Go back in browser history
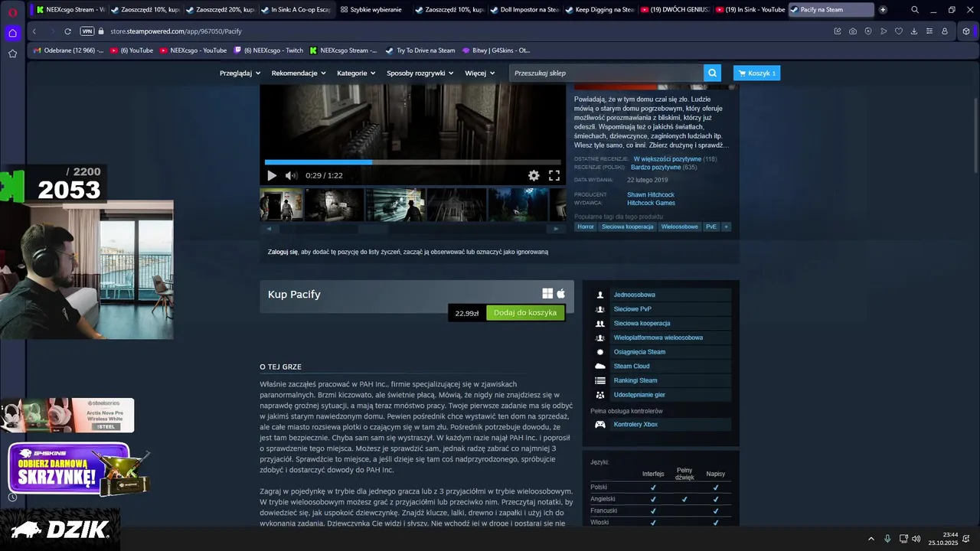The image size is (980, 551). [34, 31]
